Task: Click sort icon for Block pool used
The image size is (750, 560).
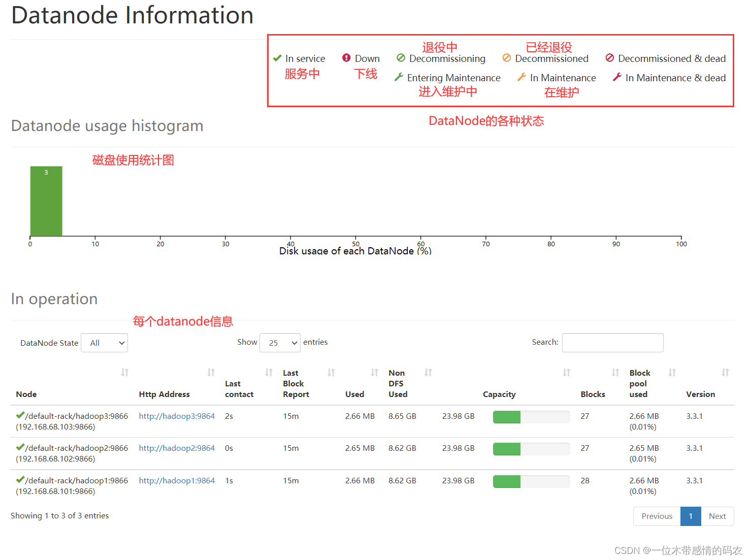Action: [672, 373]
